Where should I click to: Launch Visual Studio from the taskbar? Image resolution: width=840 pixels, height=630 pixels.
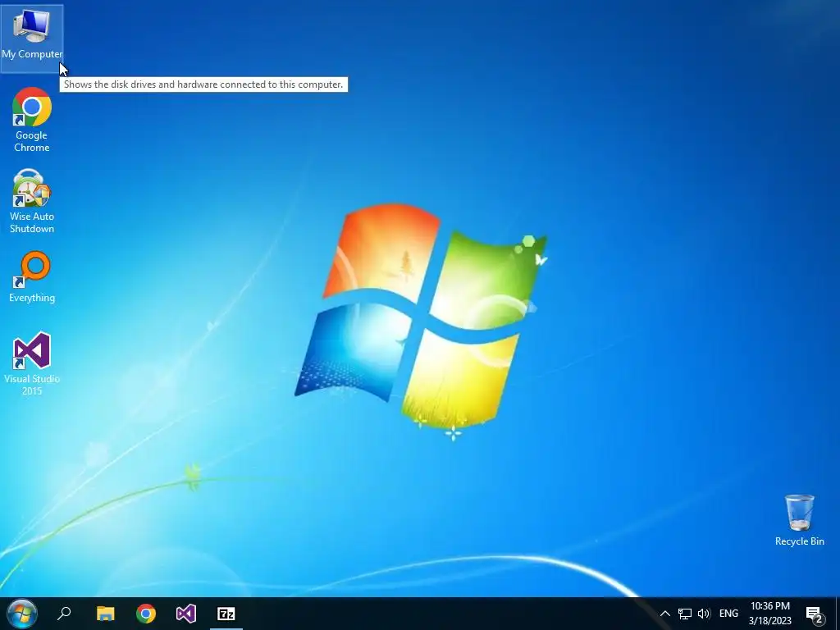[186, 614]
